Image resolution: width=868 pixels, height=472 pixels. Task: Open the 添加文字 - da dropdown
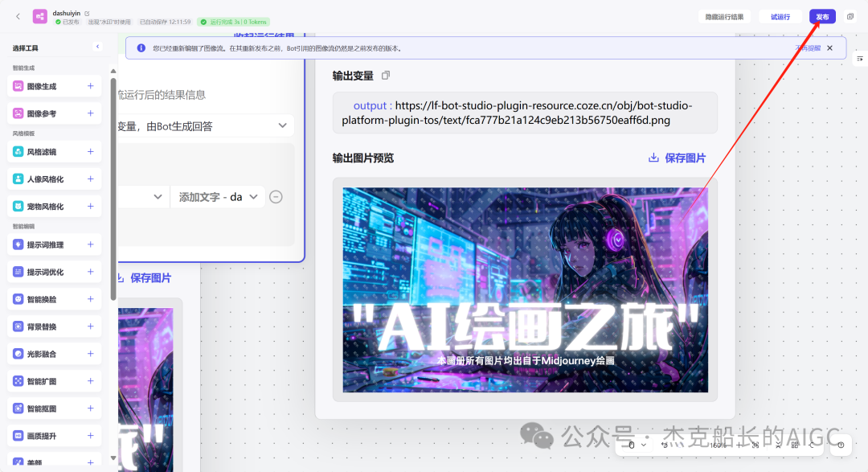pyautogui.click(x=218, y=197)
